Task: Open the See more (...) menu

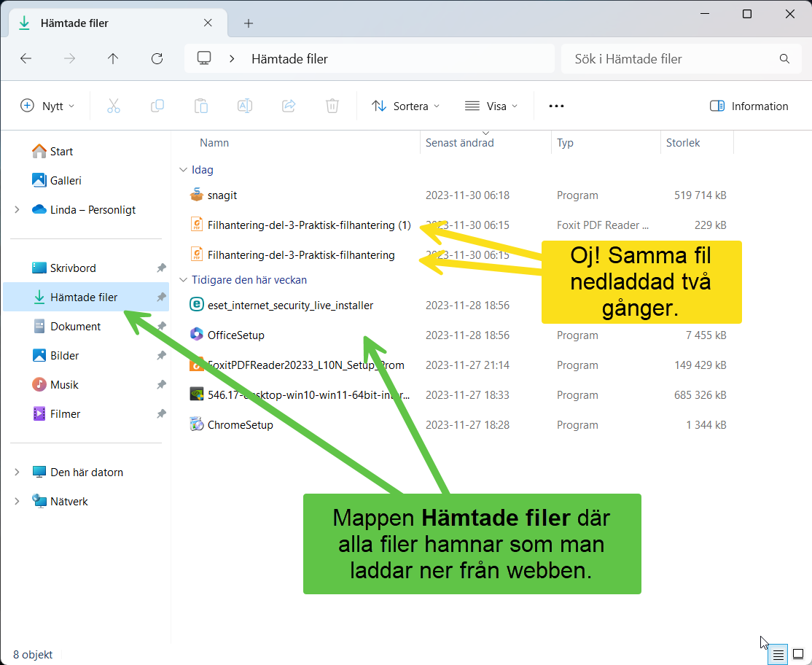Action: [556, 106]
